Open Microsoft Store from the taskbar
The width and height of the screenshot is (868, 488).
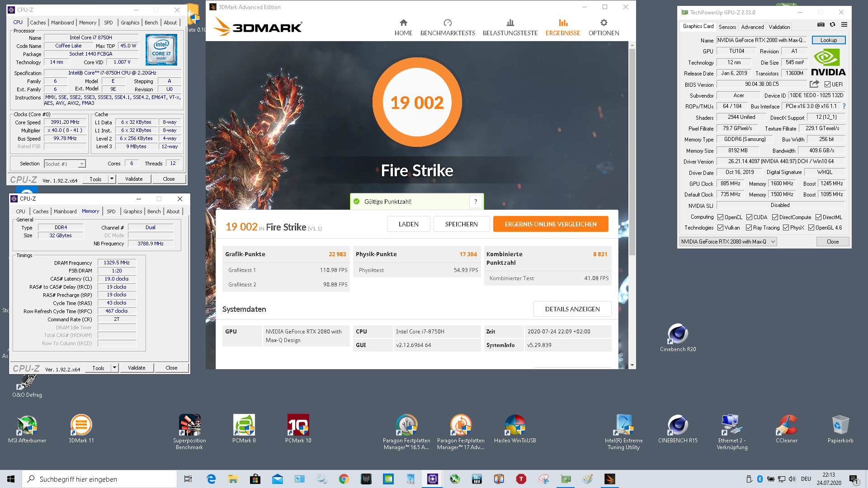tap(255, 479)
